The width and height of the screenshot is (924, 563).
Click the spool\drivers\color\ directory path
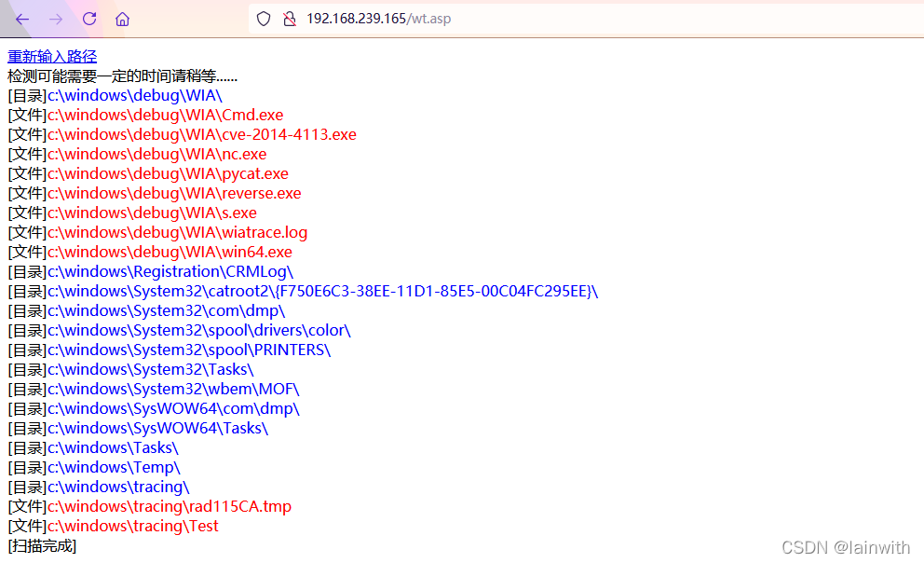tap(199, 330)
